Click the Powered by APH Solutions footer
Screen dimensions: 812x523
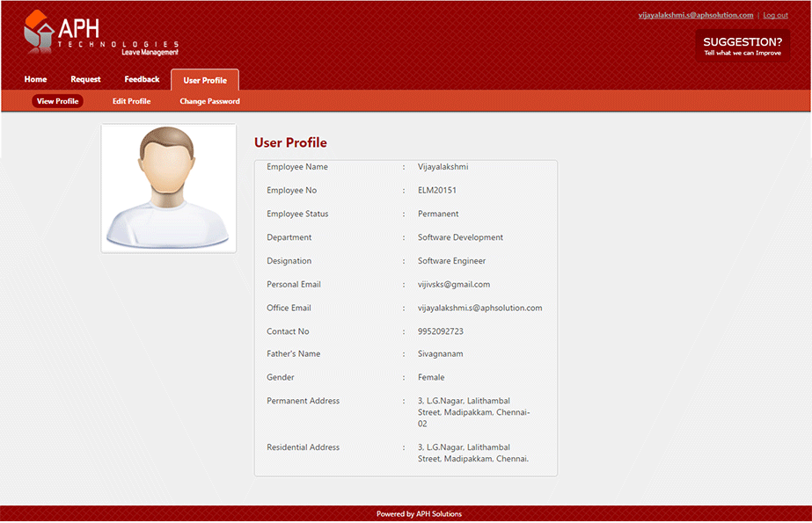419,514
